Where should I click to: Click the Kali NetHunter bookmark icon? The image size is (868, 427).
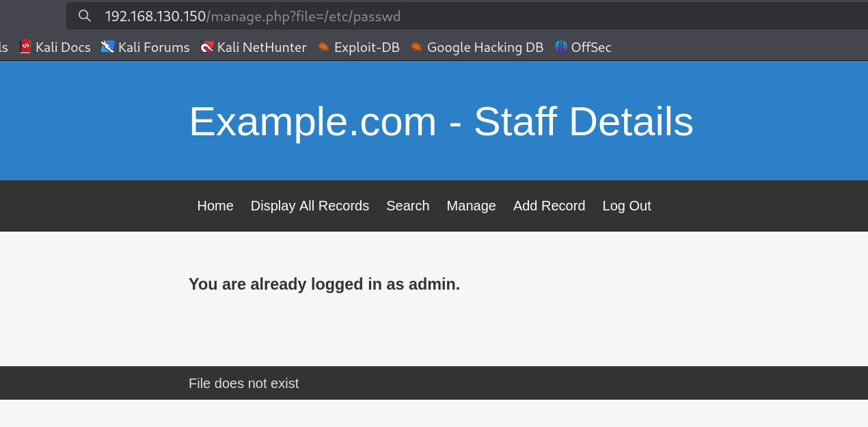coord(206,47)
